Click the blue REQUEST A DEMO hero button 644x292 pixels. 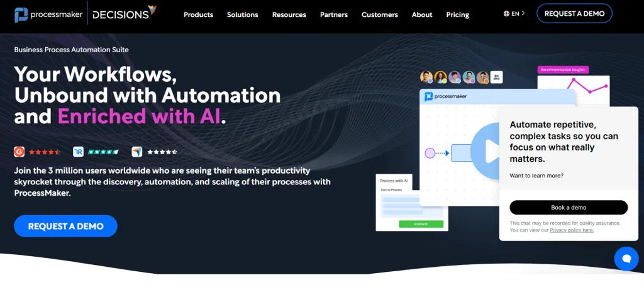[65, 226]
